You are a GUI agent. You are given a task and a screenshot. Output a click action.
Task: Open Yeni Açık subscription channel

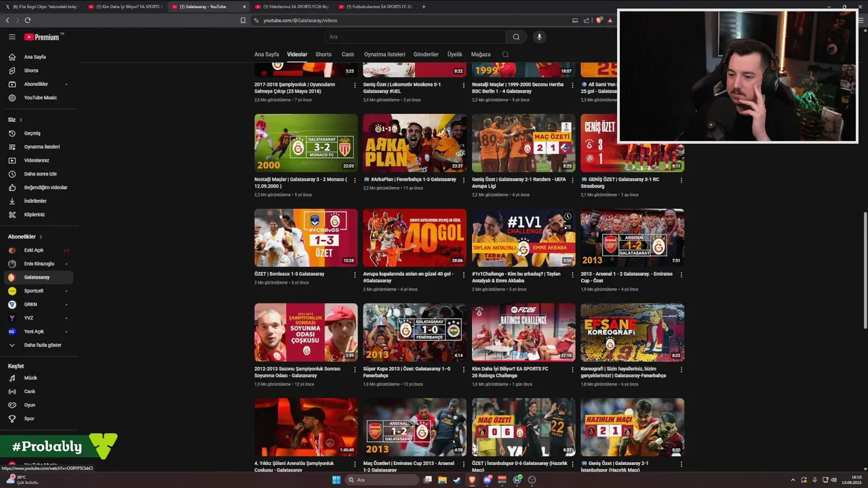tap(37, 331)
